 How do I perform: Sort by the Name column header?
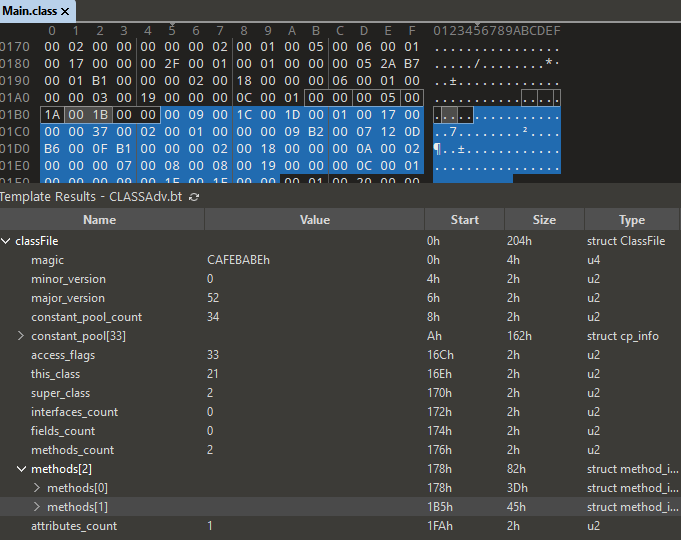pyautogui.click(x=99, y=220)
